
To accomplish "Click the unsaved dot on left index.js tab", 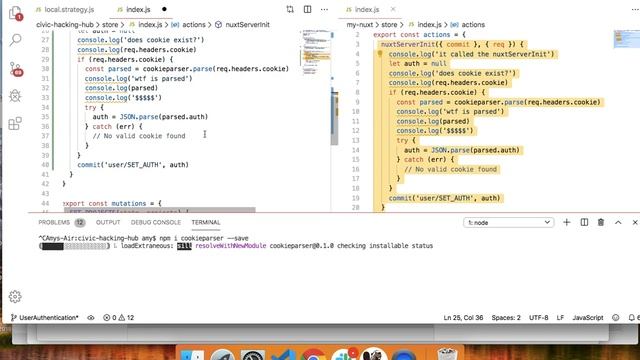I will pos(164,9).
